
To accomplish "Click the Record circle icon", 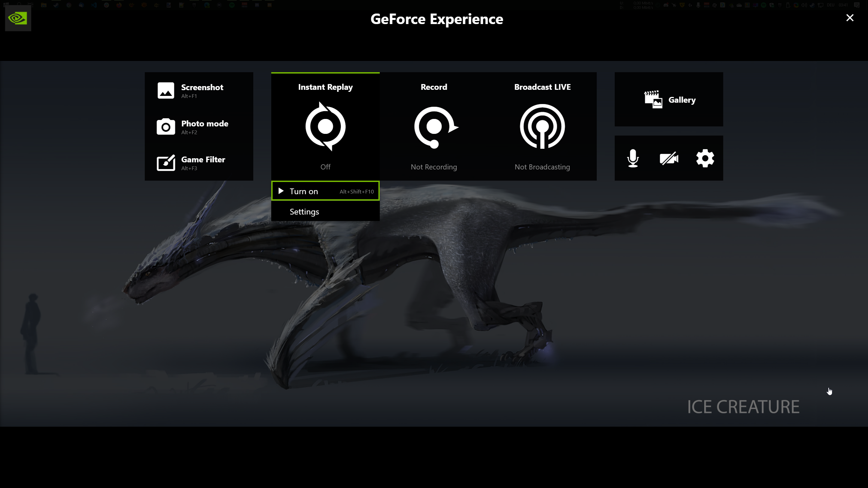I will (x=436, y=127).
